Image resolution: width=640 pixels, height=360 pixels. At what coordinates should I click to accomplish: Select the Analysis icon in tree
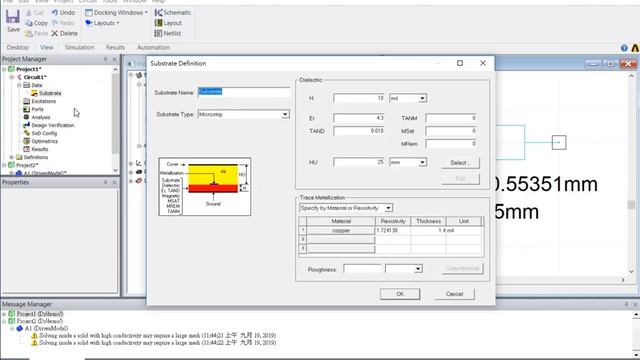click(27, 117)
